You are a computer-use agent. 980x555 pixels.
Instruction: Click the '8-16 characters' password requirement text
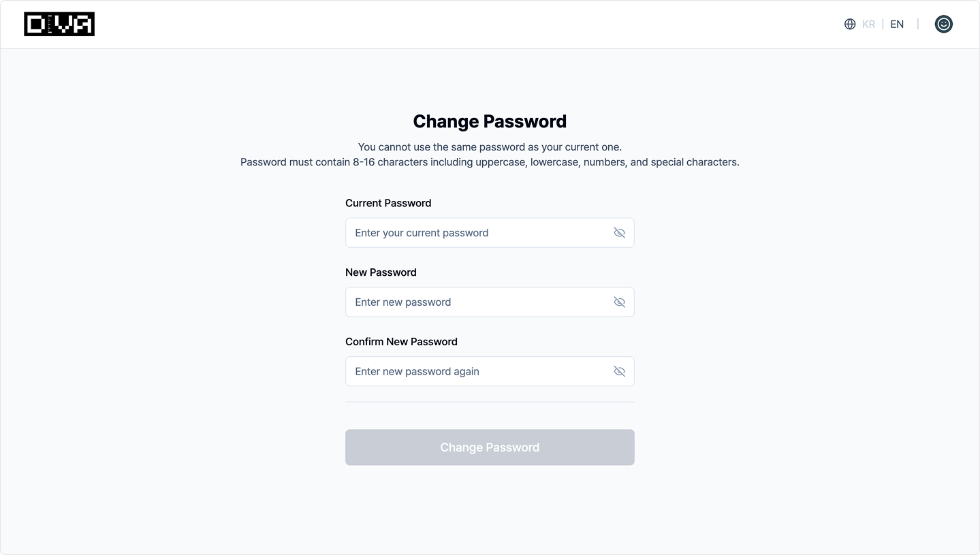pos(490,163)
